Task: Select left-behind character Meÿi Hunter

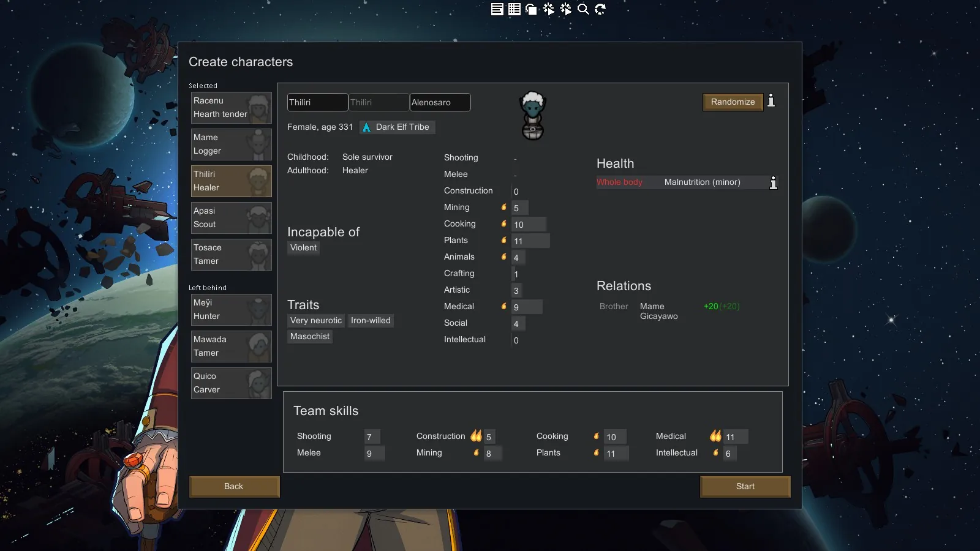Action: [231, 310]
